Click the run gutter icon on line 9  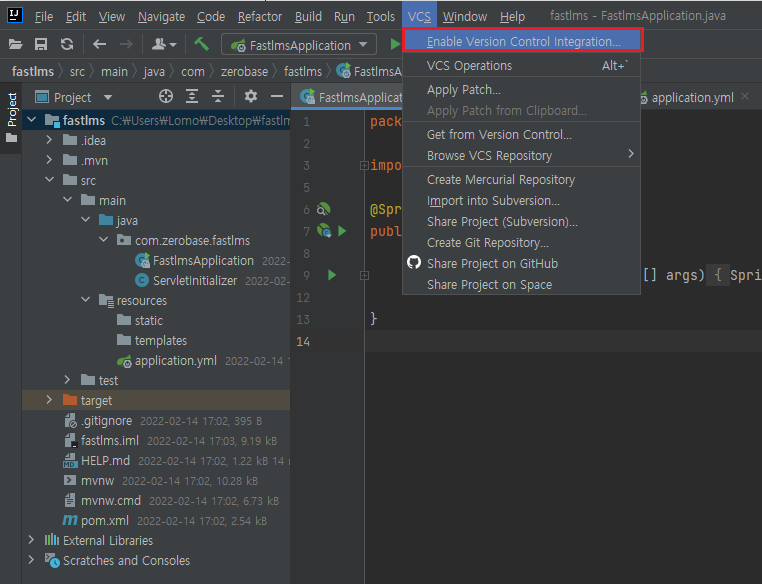[332, 275]
